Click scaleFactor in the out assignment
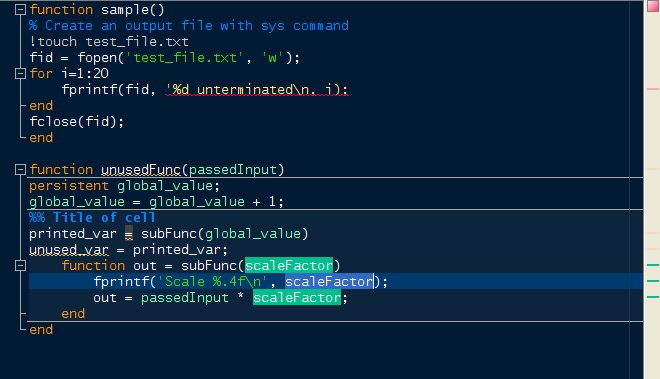660x379 pixels. coord(297,298)
